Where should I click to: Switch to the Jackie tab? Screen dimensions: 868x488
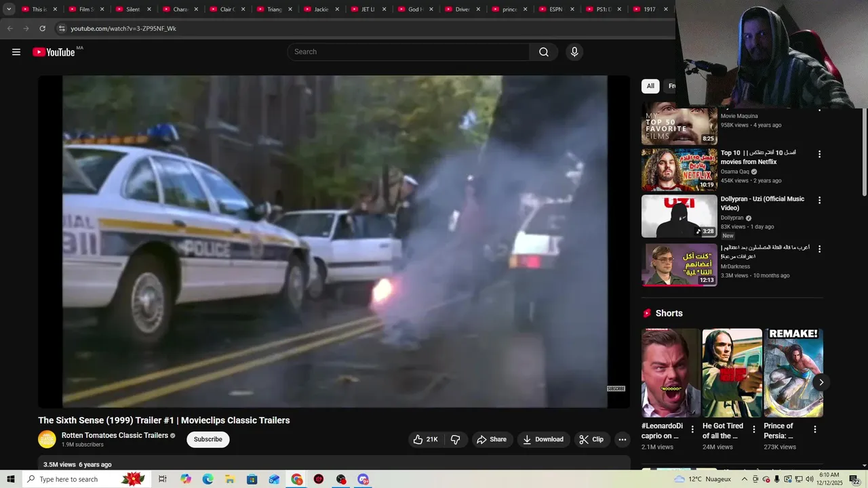point(321,9)
